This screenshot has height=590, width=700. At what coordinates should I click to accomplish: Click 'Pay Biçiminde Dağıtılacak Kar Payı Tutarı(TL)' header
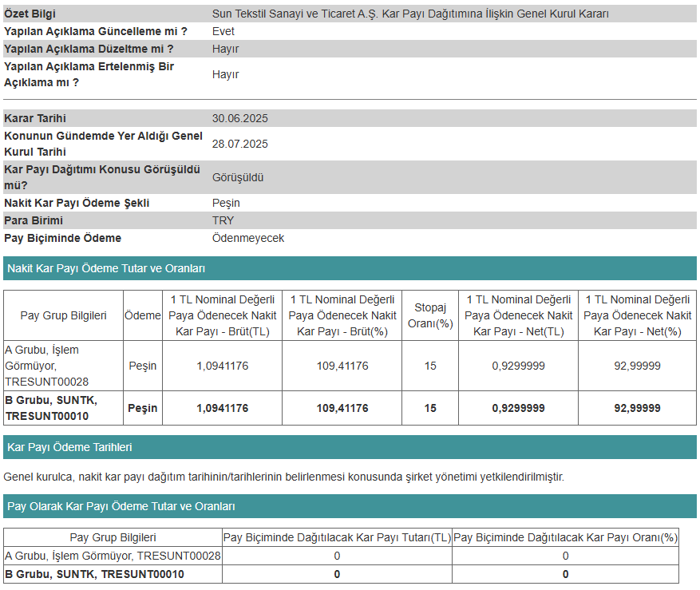(x=337, y=538)
